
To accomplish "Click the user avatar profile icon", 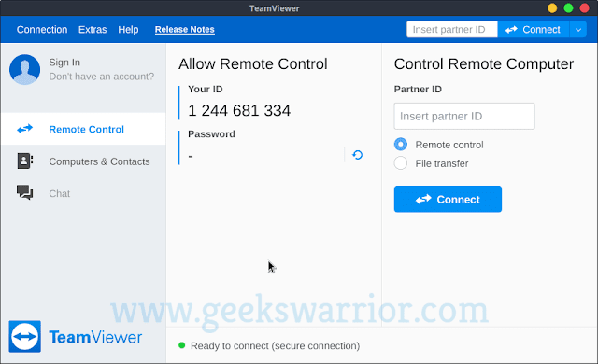I will (25, 69).
